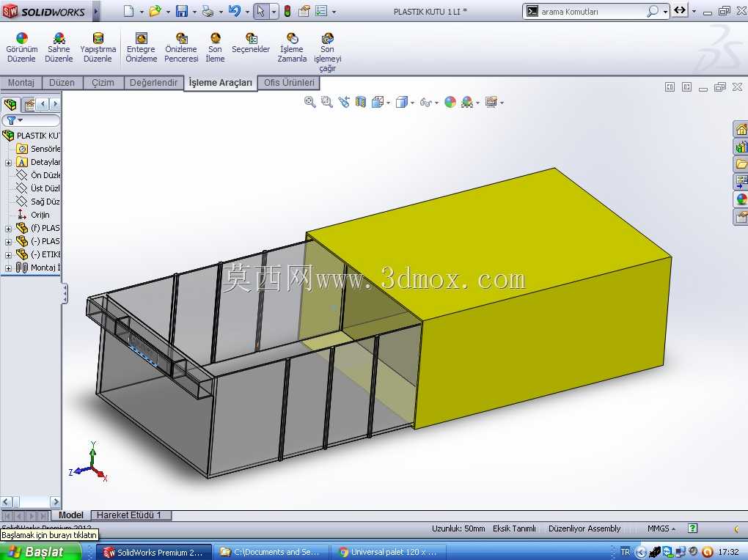Open Önizleme Penceresi preview window
The width and height of the screenshot is (748, 560).
pos(181,48)
